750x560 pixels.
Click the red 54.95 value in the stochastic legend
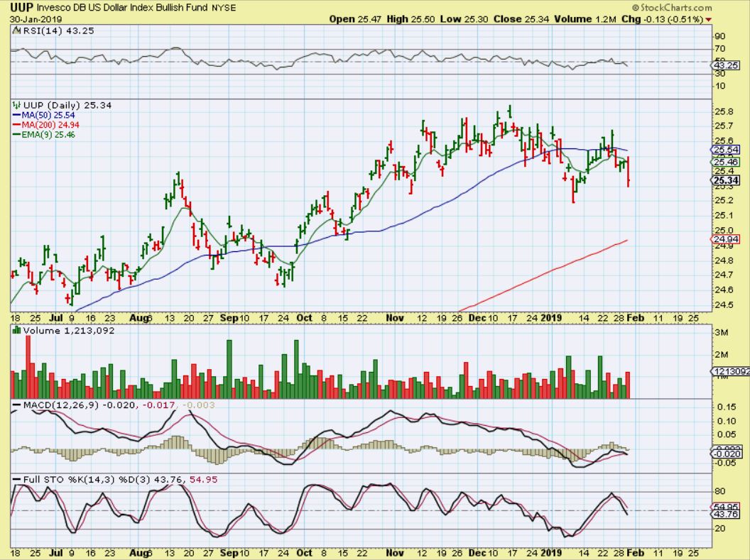203,480
